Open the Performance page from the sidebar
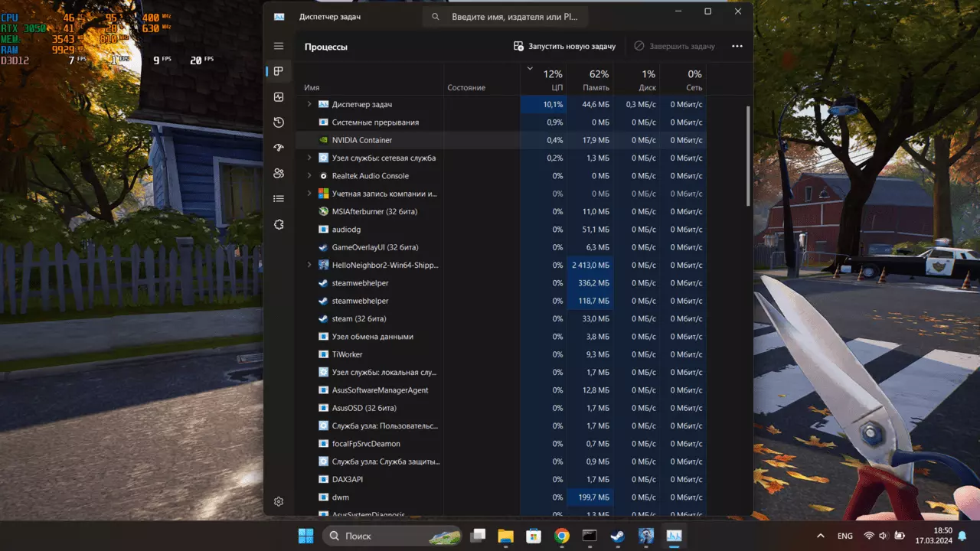The height and width of the screenshot is (551, 980). tap(279, 97)
